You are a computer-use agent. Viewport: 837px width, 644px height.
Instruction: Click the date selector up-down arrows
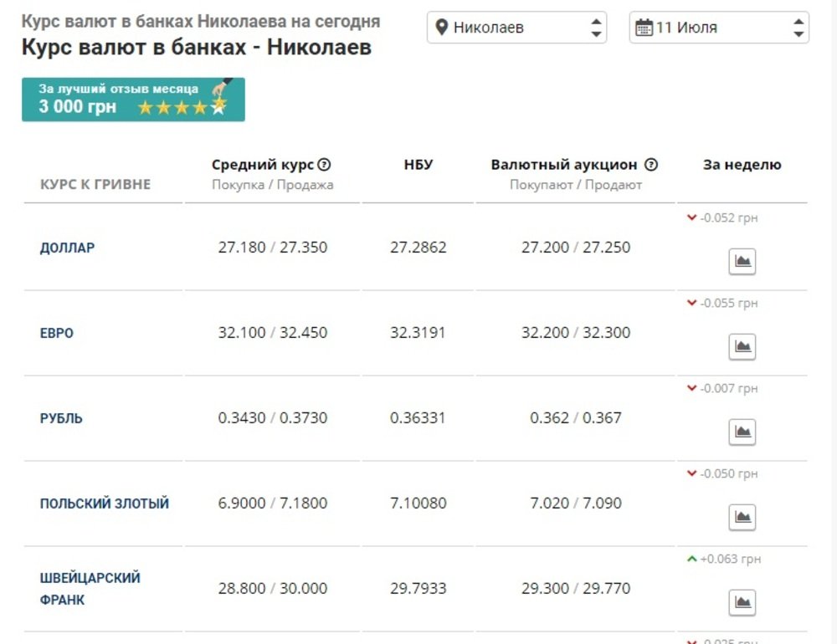(798, 28)
